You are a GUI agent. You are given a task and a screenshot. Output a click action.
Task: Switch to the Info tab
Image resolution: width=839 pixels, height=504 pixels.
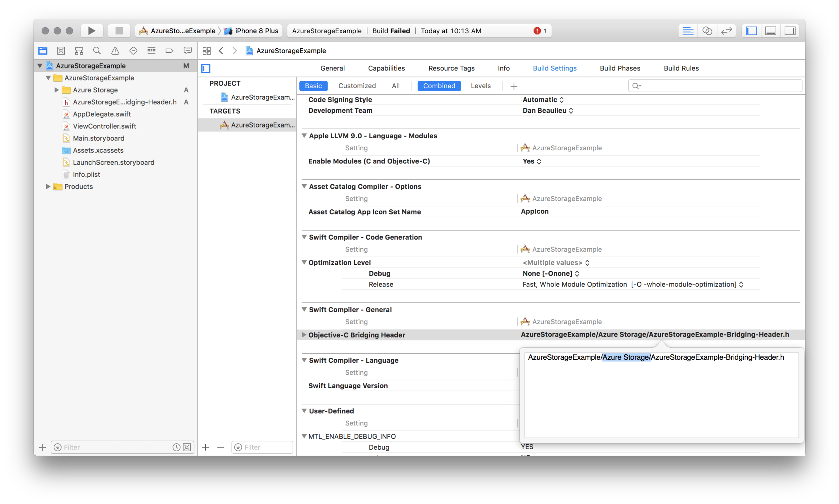pyautogui.click(x=503, y=68)
